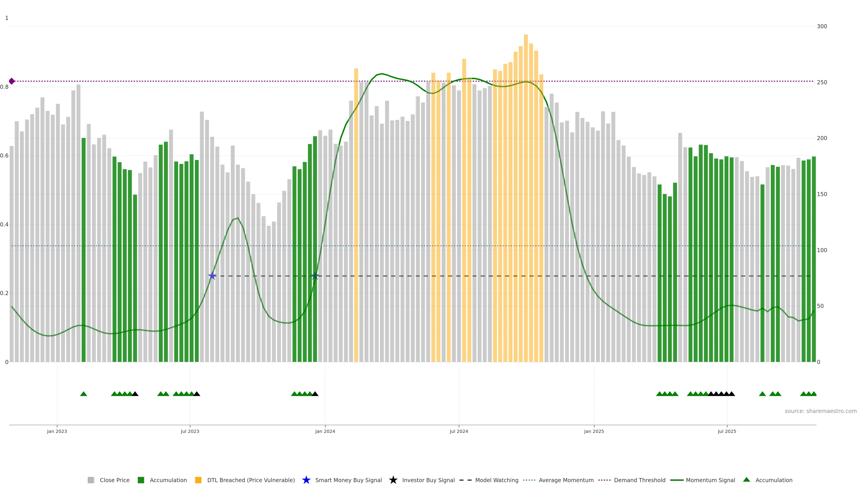
Task: Click the orange DTL Breached legend swatch
Action: [x=198, y=480]
